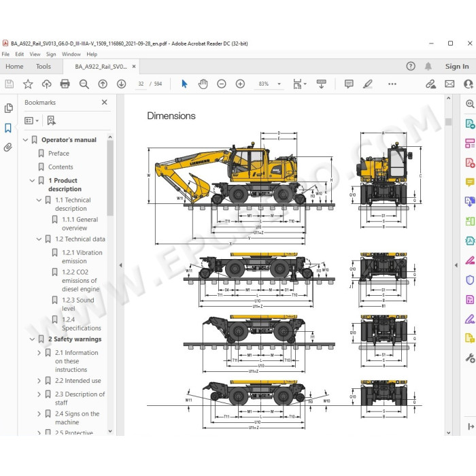476x476 pixels.
Task: Collapse 1 Product description bookmark
Action: 32,181
